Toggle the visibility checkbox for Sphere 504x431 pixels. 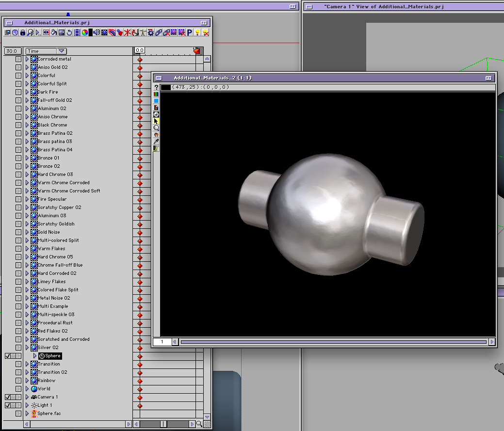point(8,356)
